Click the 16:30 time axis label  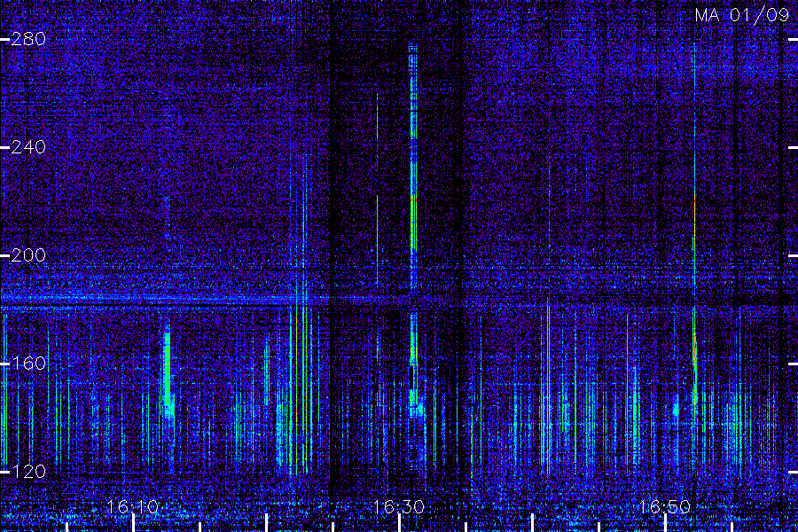(398, 507)
